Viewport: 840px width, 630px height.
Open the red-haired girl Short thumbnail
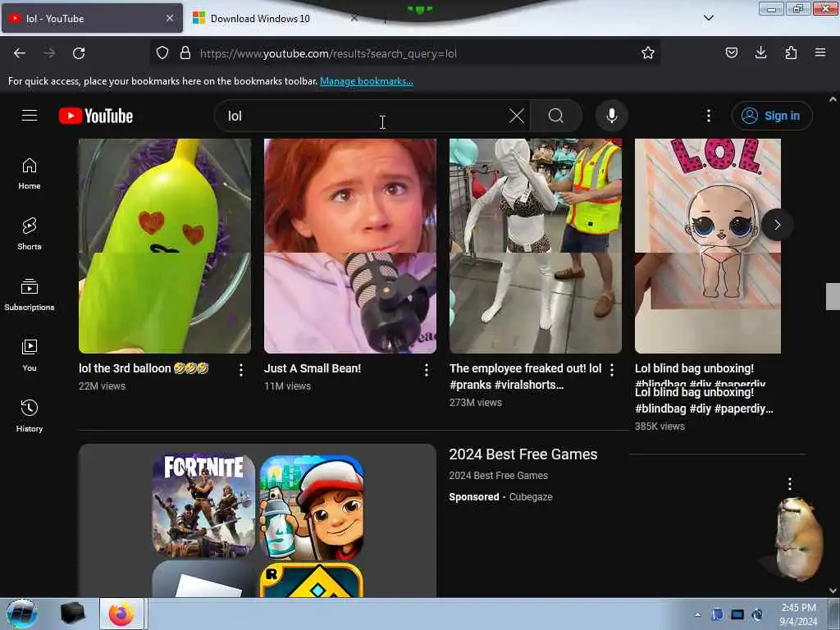tap(350, 246)
